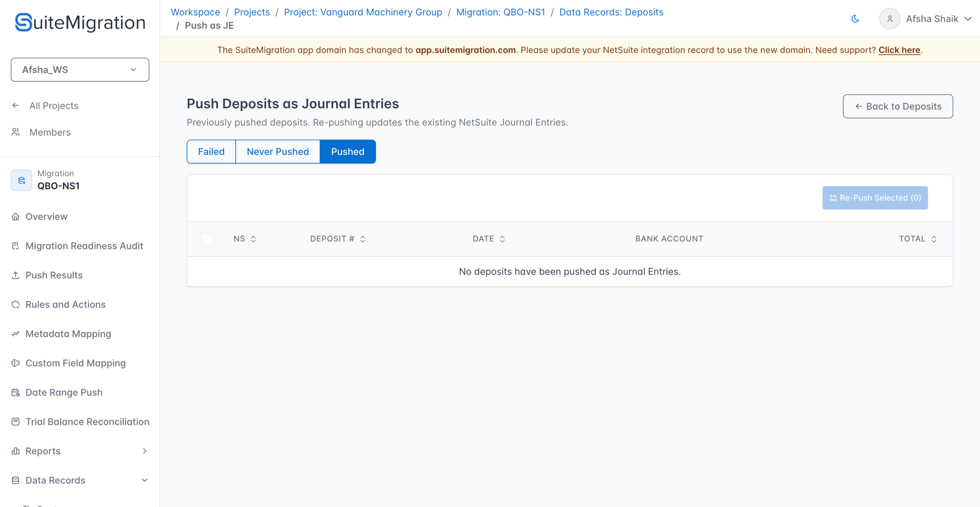The image size is (980, 507).
Task: Sort by Deposit # column arrows
Action: coord(363,239)
